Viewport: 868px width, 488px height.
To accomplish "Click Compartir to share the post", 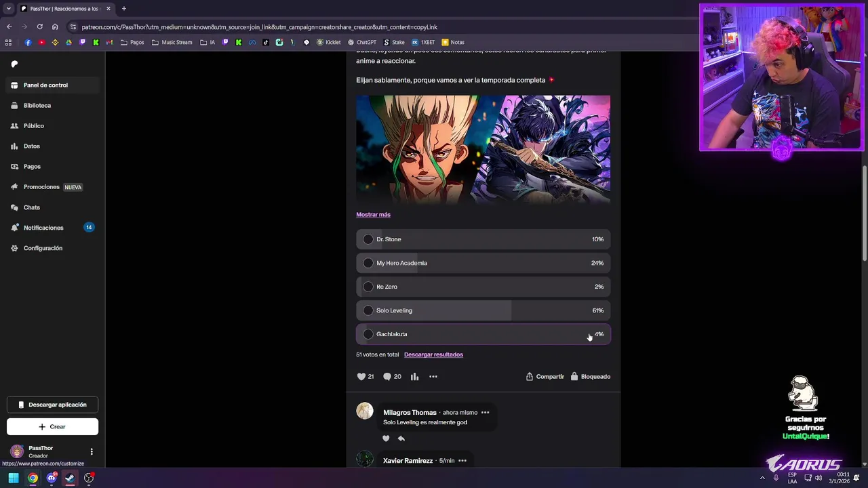I will (545, 377).
